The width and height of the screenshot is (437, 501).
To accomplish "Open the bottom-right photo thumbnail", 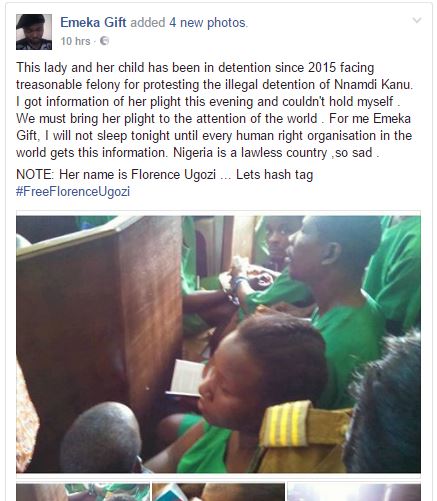I will (x=354, y=492).
